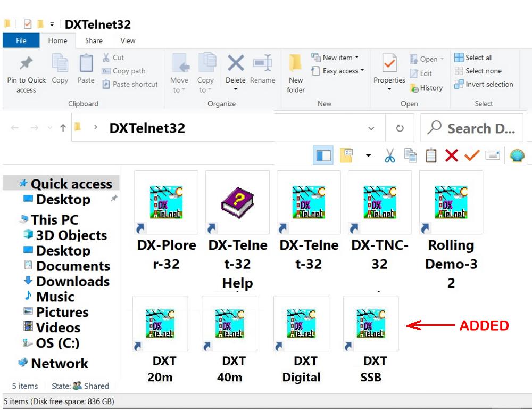Click the Back arrow navigation button
Image resolution: width=532 pixels, height=410 pixels.
click(14, 128)
